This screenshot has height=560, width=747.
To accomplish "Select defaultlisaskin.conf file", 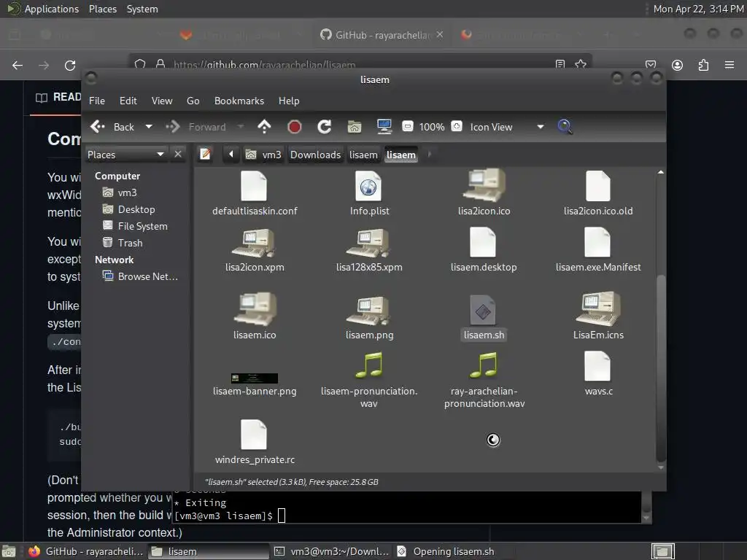I will [x=255, y=193].
